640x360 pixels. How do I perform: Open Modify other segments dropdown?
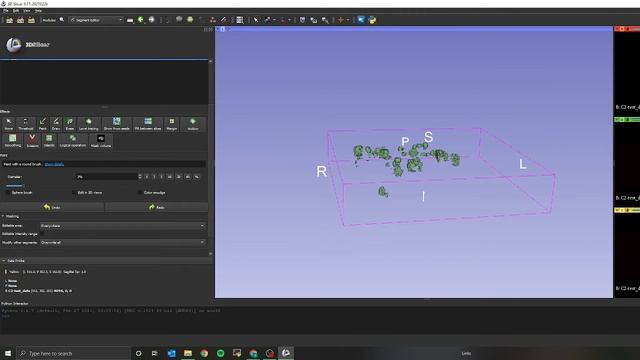point(122,242)
